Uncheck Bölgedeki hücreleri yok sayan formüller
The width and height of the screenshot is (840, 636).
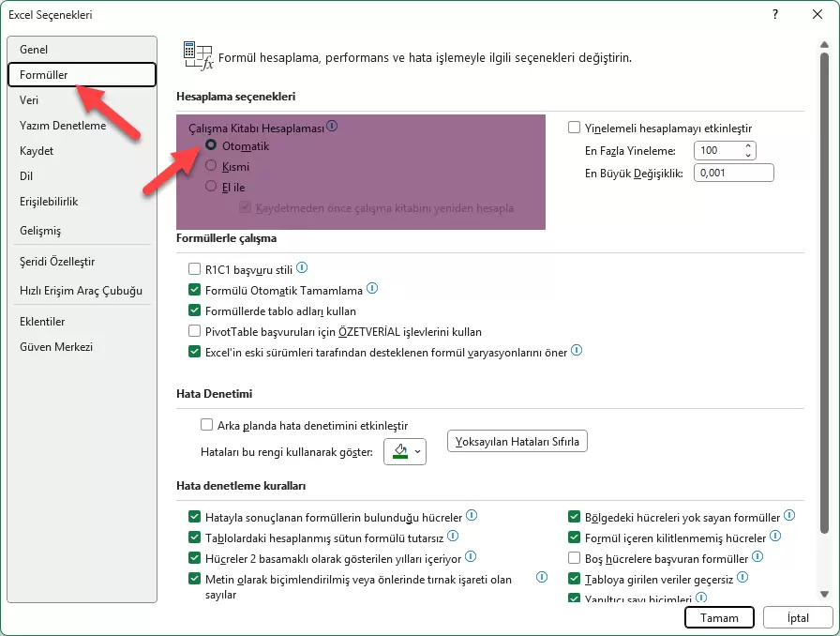[x=575, y=517]
